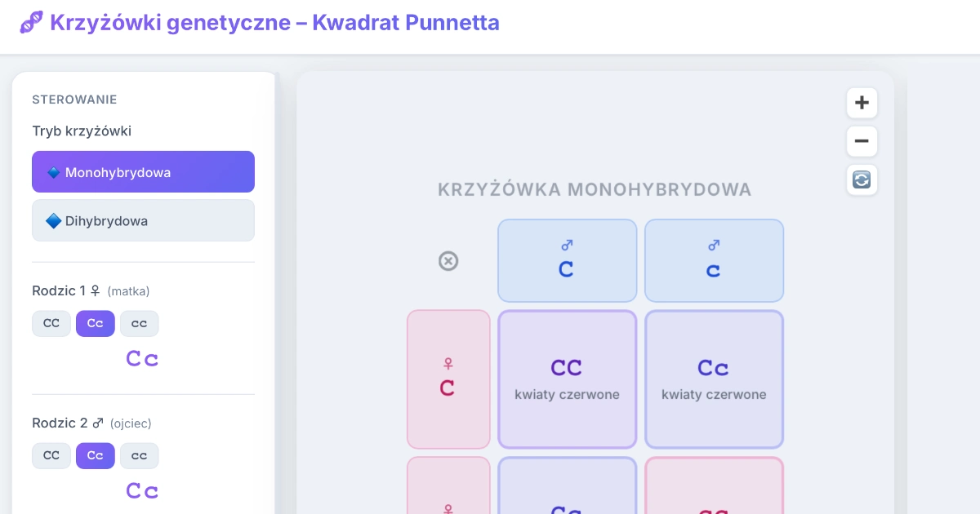Select the Monohybrydowa mode tab

tap(143, 171)
